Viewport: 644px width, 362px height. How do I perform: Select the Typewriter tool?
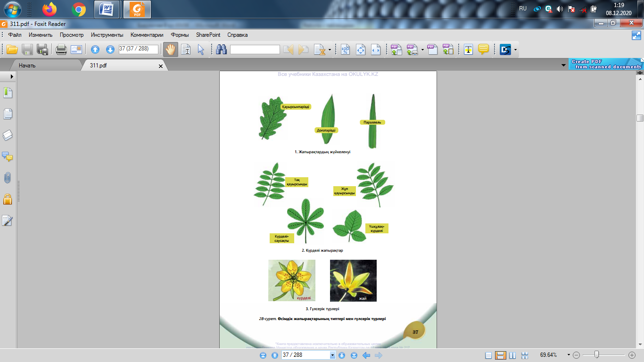[x=468, y=49]
